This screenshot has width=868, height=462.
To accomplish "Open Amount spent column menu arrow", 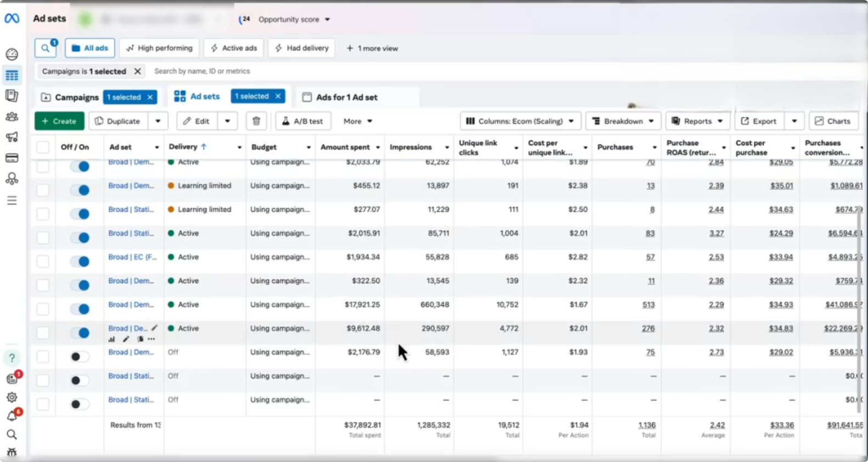I will point(378,147).
